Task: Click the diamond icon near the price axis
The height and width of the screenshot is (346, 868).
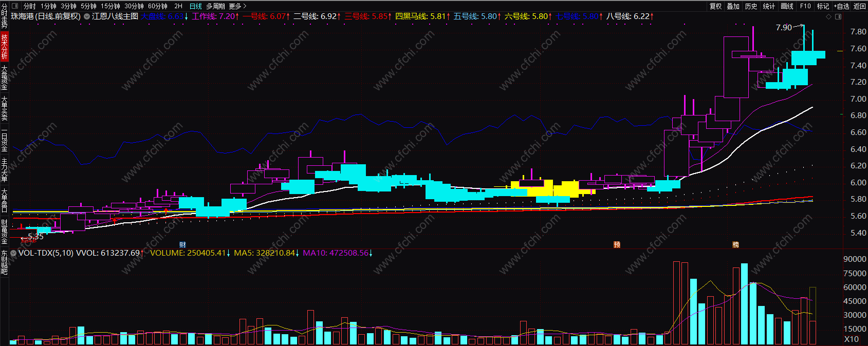Action: 828,16
